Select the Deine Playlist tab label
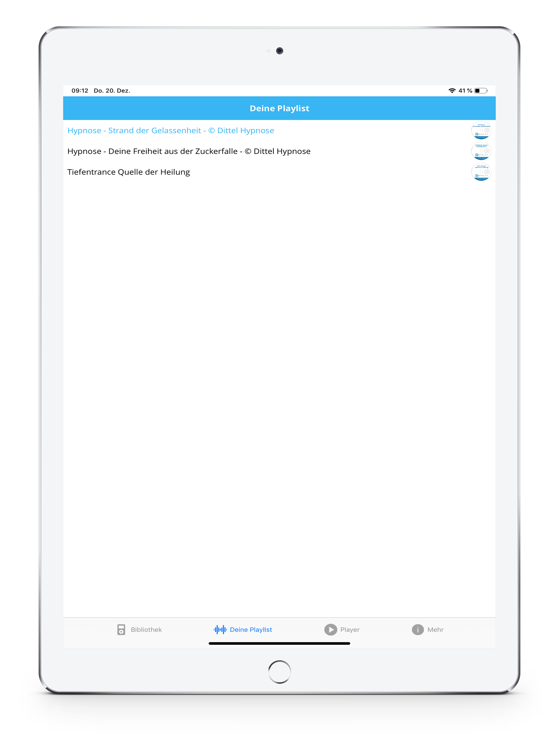Screen dimensions: 560x747 coord(251,629)
